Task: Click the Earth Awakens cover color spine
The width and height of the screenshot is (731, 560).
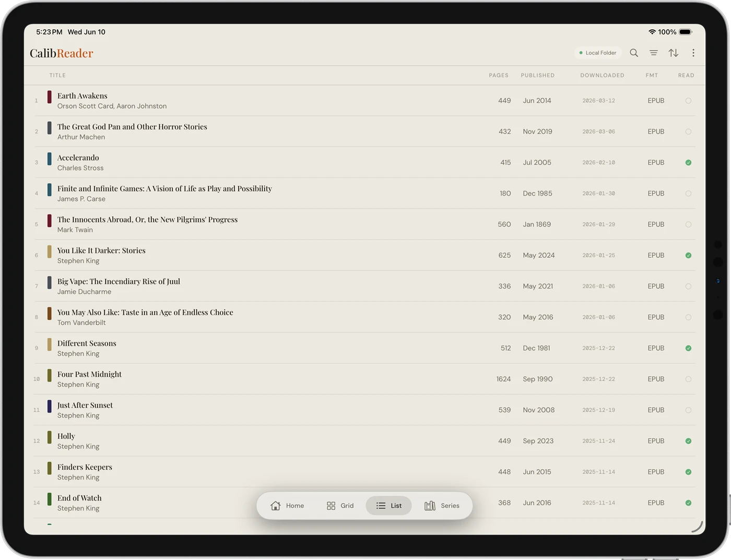Action: pos(49,97)
